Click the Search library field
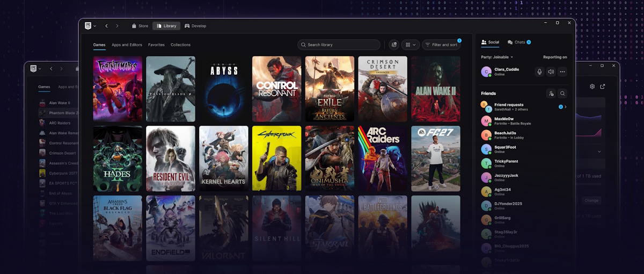Screen dimensions: 644x274 339,45
